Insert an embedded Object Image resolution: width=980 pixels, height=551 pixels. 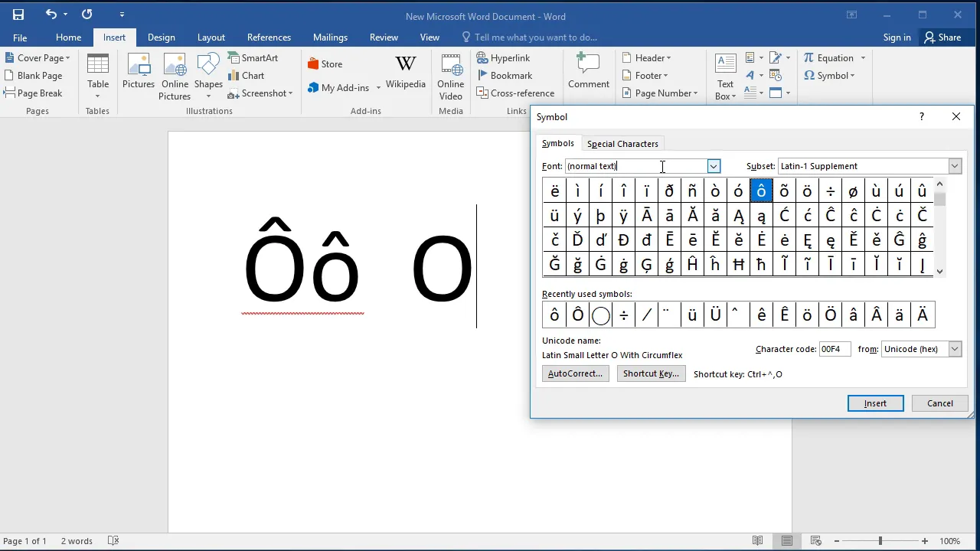779,93
